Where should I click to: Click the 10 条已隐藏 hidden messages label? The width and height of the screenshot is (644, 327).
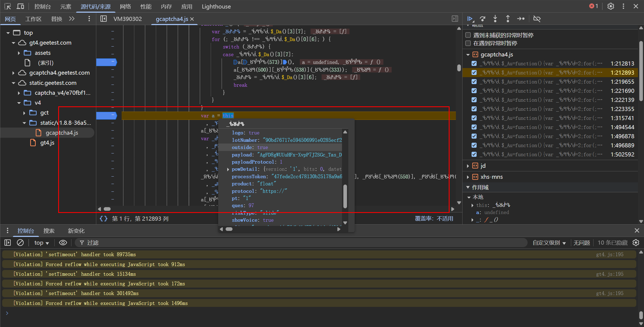(x=612, y=242)
